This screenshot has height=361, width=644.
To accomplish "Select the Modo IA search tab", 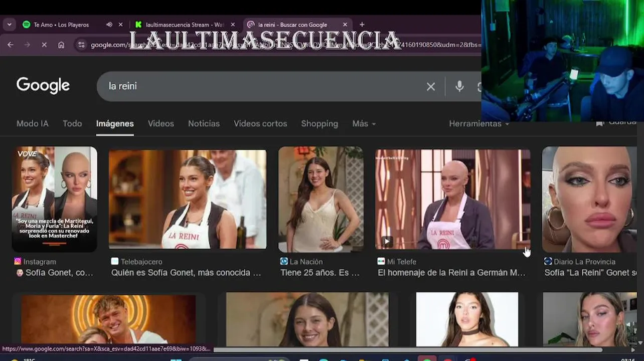I will 33,123.
